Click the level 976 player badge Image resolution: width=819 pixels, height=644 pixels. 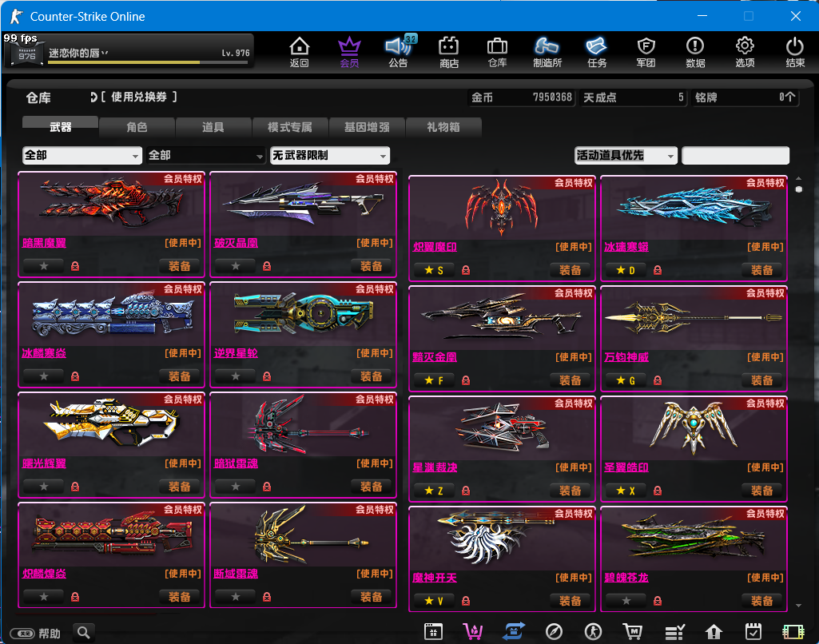click(26, 54)
